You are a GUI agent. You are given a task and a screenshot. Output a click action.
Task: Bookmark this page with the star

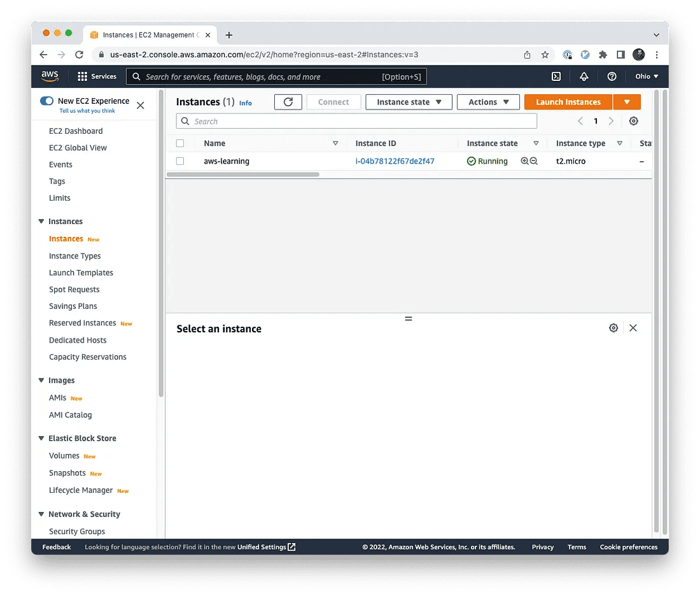pos(545,55)
